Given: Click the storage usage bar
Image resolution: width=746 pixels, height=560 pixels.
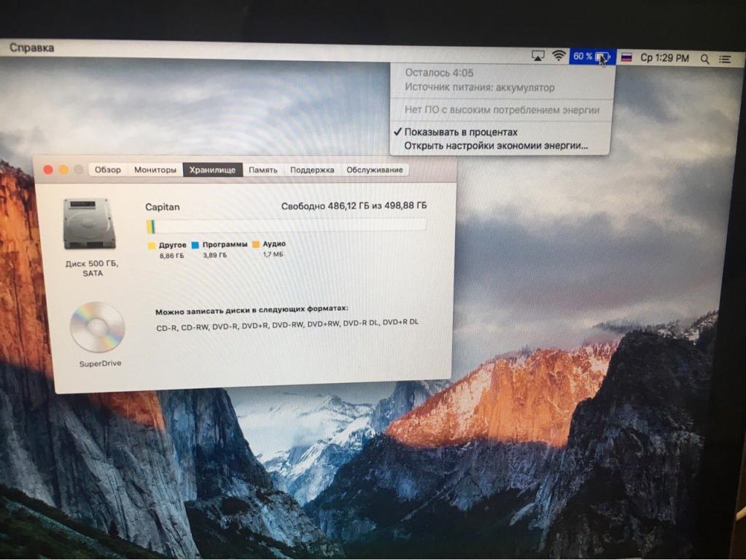Looking at the screenshot, I should 287,225.
